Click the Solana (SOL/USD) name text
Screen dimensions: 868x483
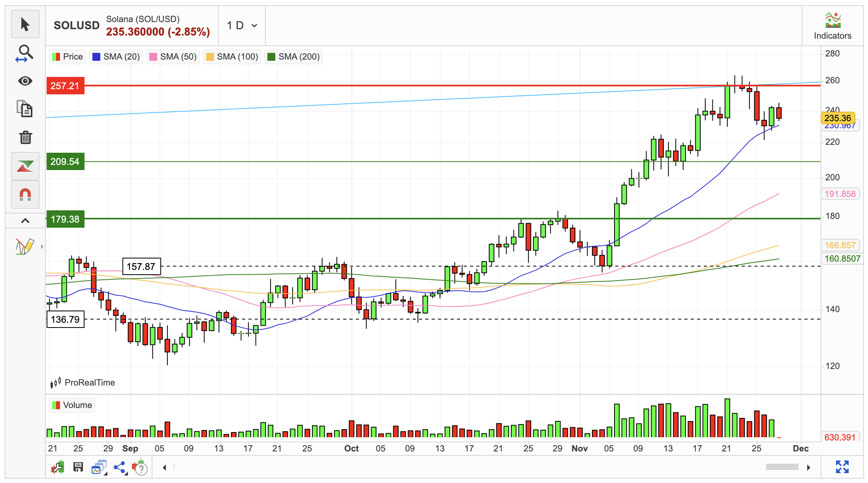[143, 19]
